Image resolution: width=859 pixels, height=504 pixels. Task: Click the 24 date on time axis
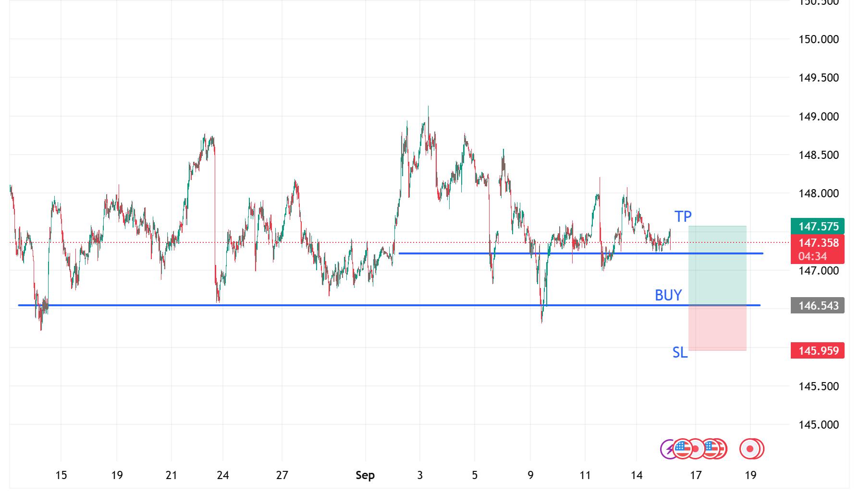(x=222, y=475)
